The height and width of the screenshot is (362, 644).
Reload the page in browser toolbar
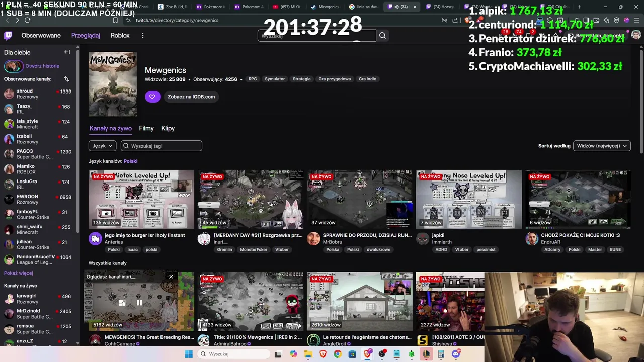click(27, 20)
